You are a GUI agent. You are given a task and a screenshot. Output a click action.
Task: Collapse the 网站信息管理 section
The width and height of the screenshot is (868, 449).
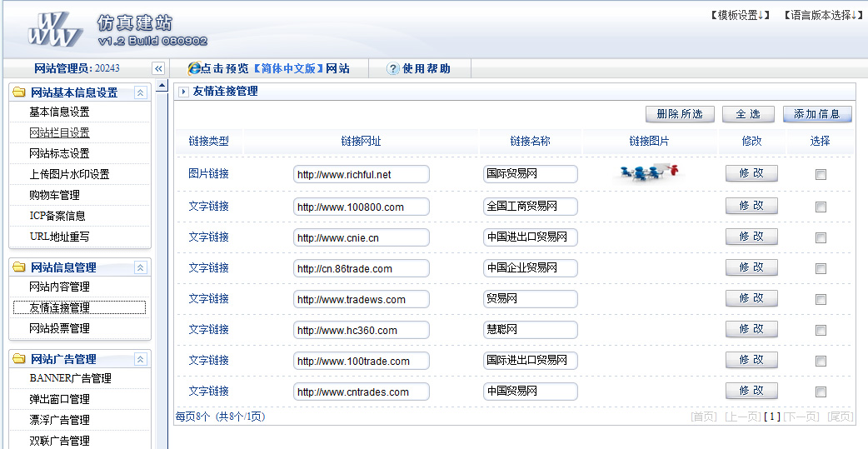(x=141, y=267)
